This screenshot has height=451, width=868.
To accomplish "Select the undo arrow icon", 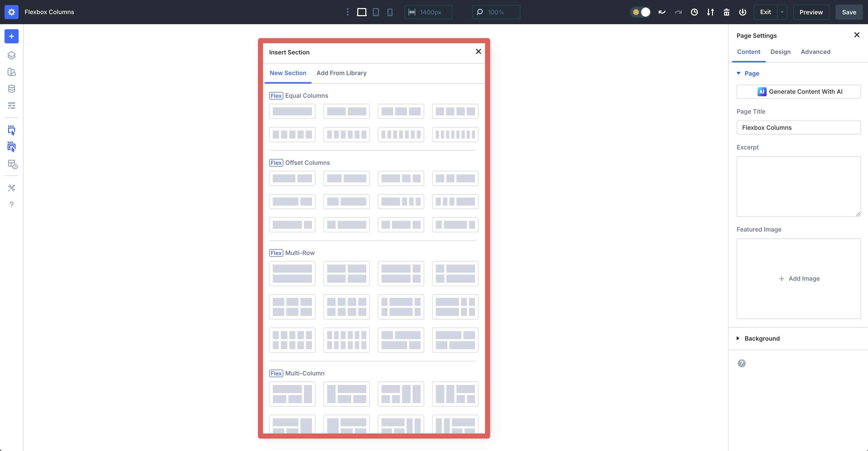I will 662,12.
